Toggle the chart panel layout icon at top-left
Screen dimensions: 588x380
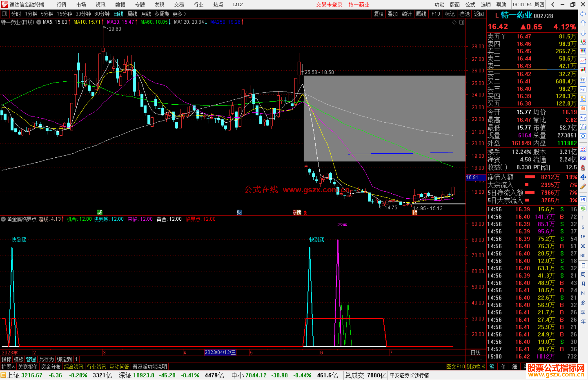pos(4,14)
